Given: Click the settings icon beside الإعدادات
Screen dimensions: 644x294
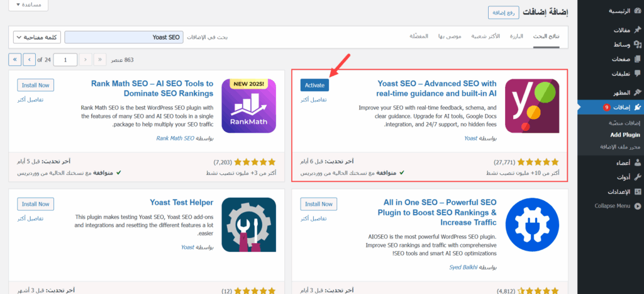Looking at the screenshot, I should [x=637, y=191].
